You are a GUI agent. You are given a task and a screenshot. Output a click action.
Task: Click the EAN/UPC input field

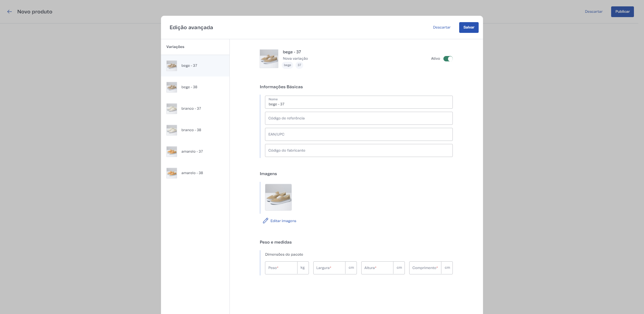[x=358, y=135]
